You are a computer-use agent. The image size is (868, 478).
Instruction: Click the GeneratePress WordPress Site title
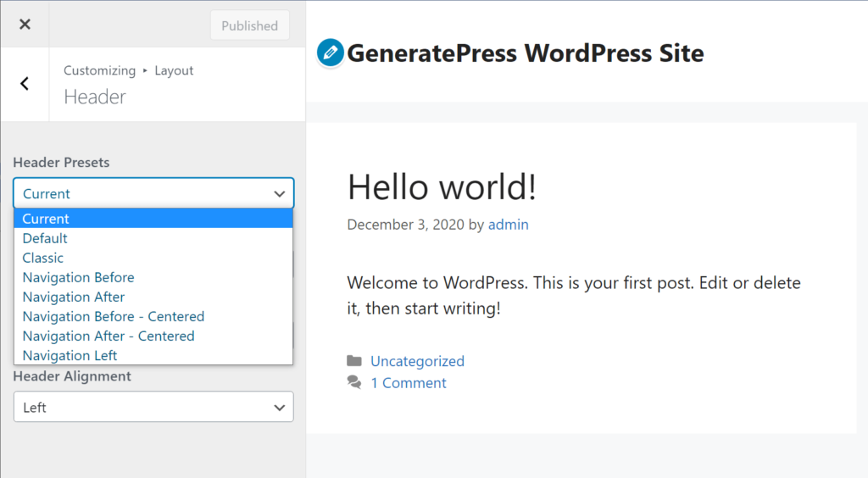point(526,53)
